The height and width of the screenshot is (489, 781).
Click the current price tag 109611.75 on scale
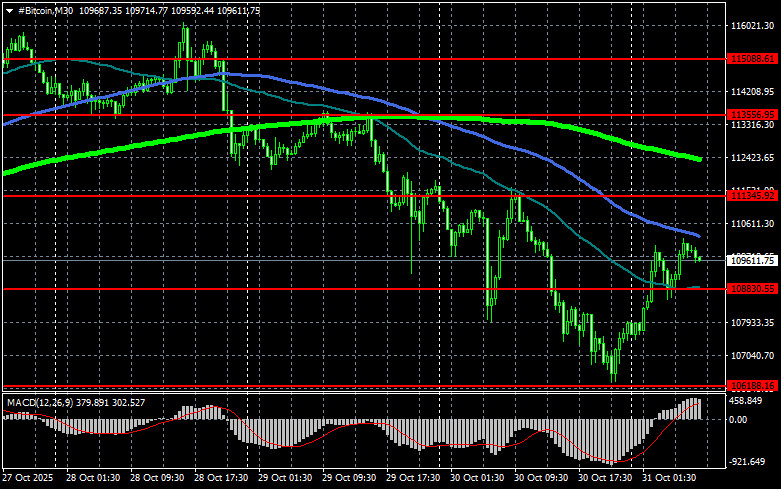[752, 260]
